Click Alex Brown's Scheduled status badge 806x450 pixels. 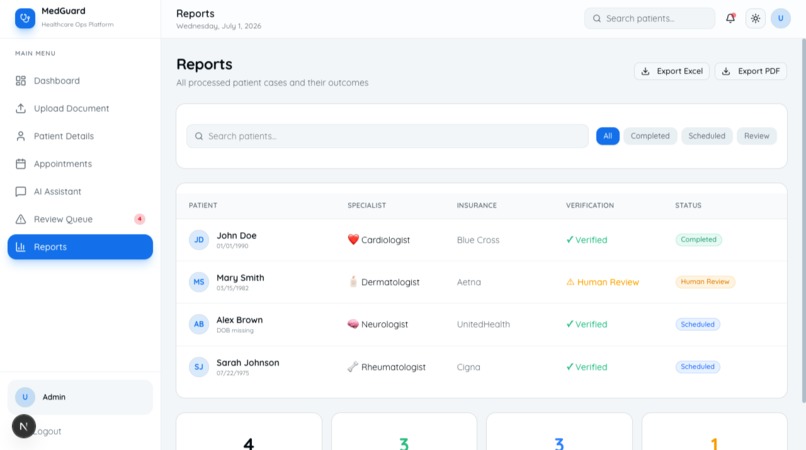tap(698, 325)
